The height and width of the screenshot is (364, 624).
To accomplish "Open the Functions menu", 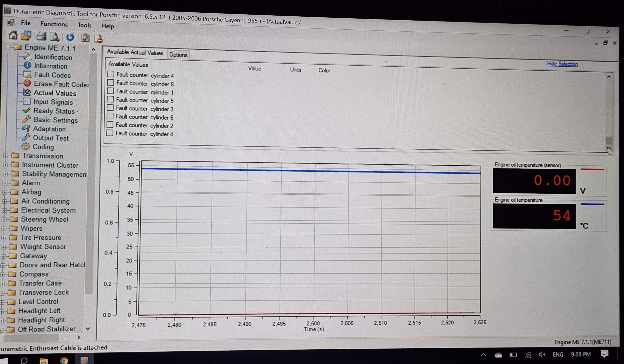I will [54, 24].
